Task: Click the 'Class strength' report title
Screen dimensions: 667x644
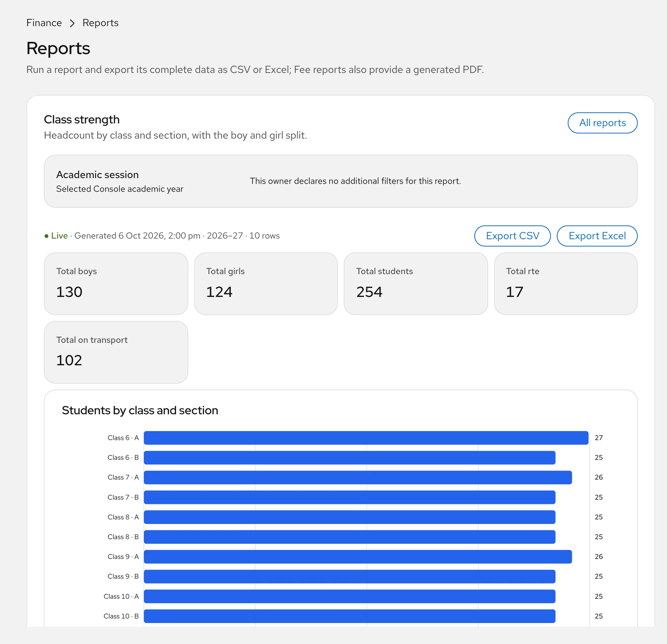Action: [x=82, y=119]
